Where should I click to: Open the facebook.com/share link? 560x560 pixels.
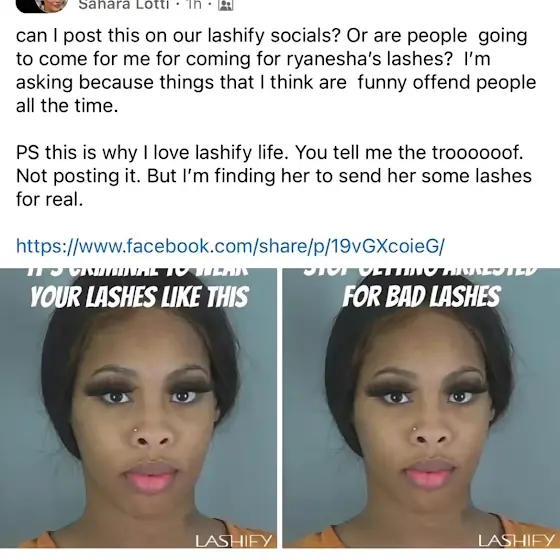click(x=230, y=246)
